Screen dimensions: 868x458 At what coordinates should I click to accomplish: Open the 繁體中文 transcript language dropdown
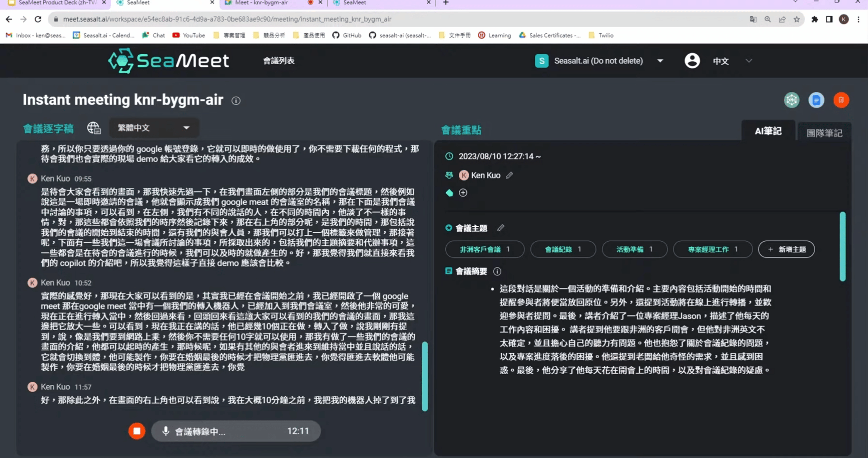pos(154,128)
